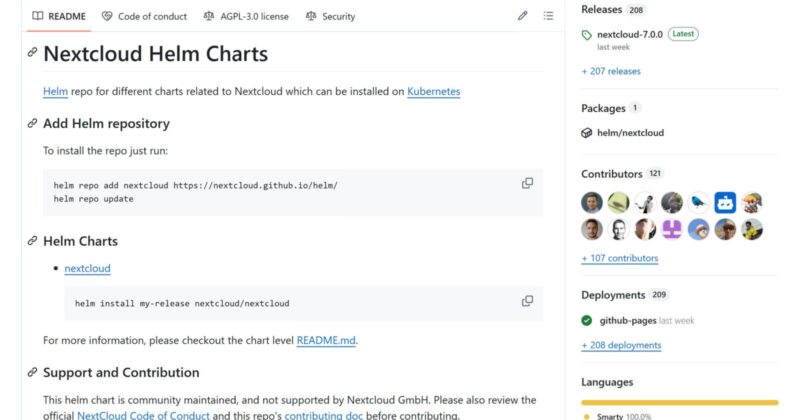Screen dimensions: 800x420
Task: Click anchor link icon beside Add Helm repository
Action: pos(33,124)
